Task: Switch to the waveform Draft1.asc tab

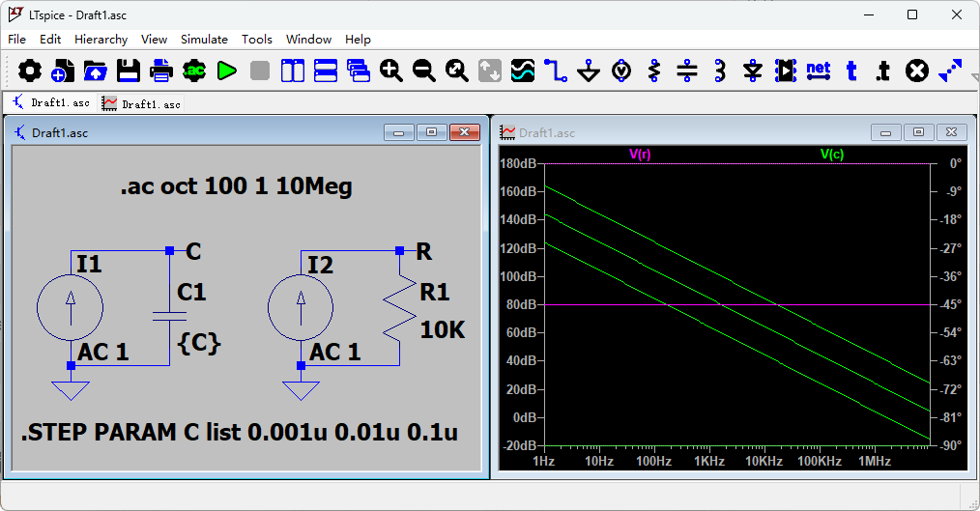Action: 142,103
